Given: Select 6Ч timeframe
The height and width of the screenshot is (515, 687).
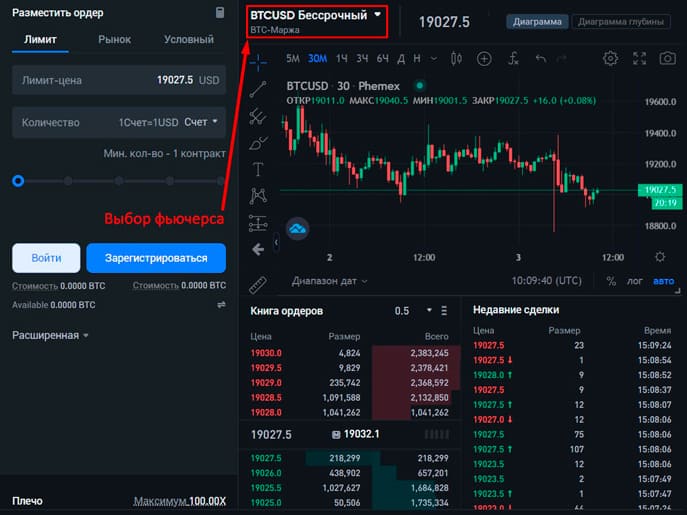Looking at the screenshot, I should [x=382, y=58].
